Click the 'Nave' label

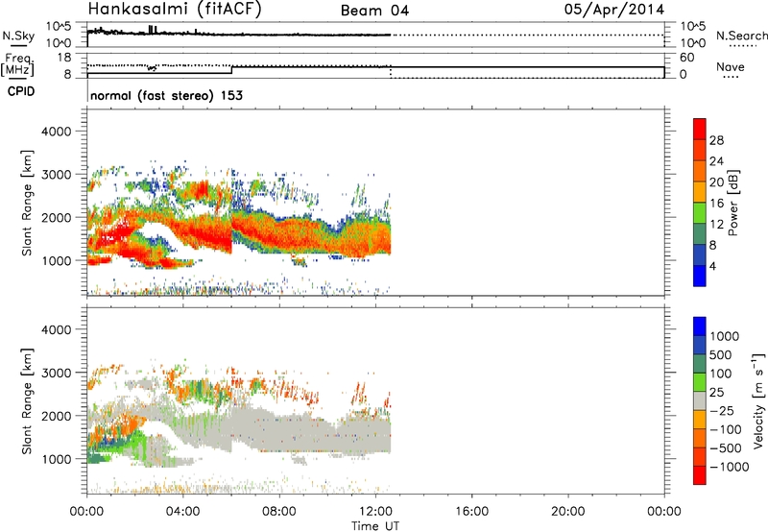(731, 66)
